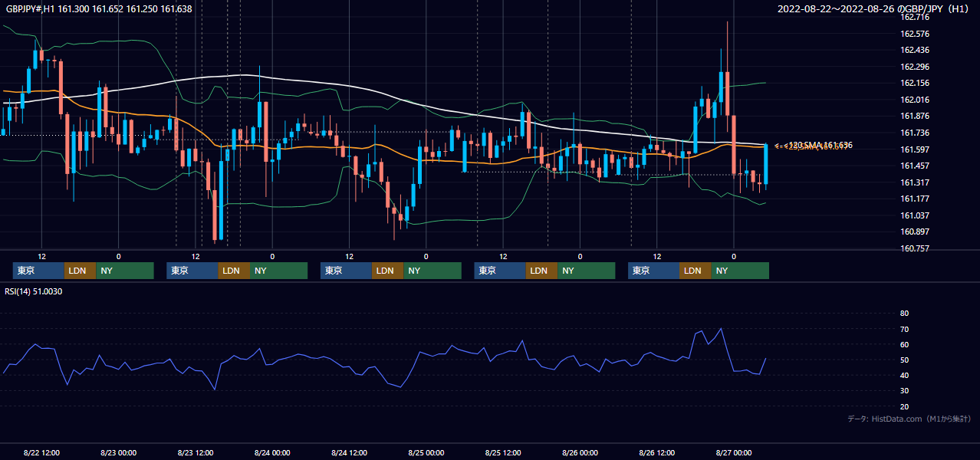This screenshot has height=460, width=980.
Task: Click the HistData.com data source credit
Action: 909,419
